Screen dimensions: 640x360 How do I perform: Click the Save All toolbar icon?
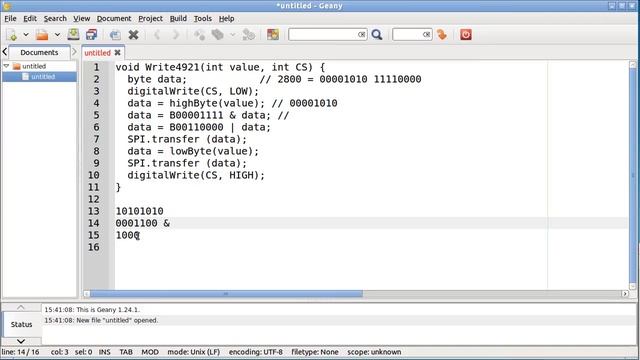coord(91,35)
